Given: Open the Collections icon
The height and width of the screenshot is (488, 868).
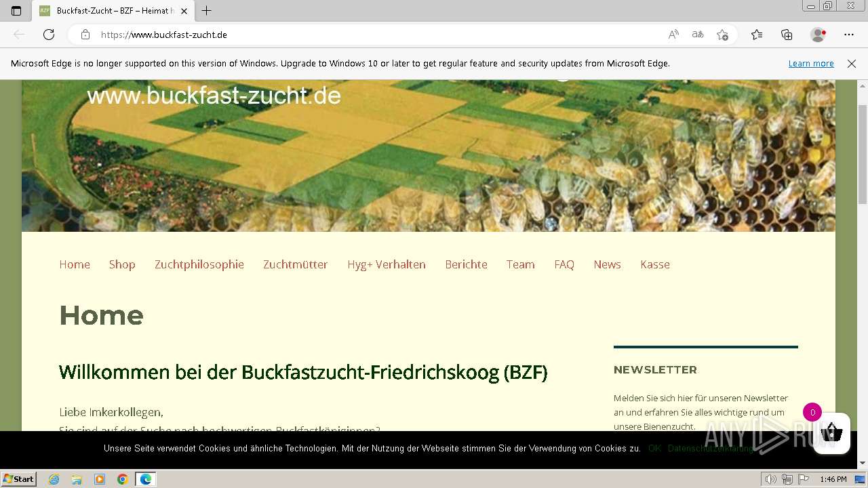Looking at the screenshot, I should point(787,35).
